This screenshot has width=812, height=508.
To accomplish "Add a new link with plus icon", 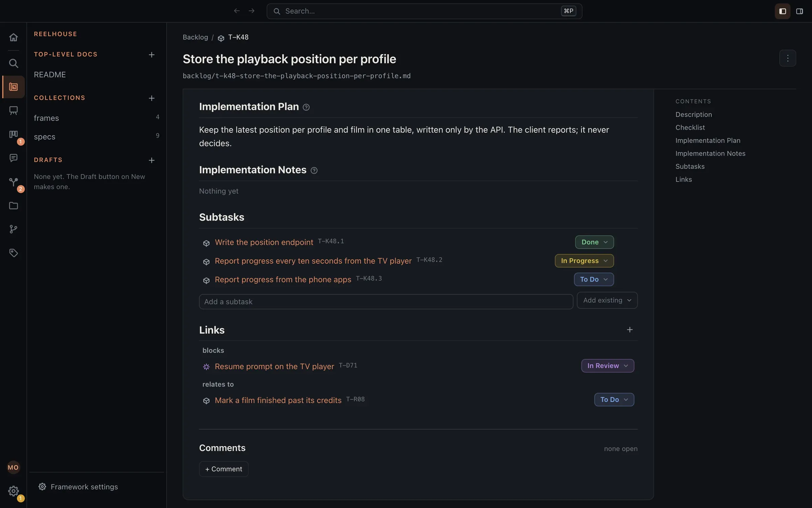I will (630, 330).
